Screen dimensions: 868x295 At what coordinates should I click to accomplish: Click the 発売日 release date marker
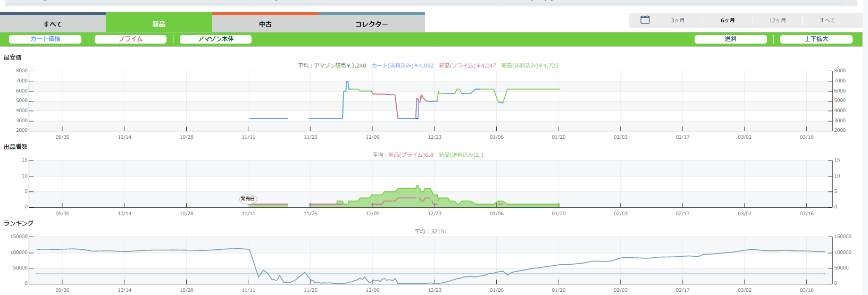[248, 199]
